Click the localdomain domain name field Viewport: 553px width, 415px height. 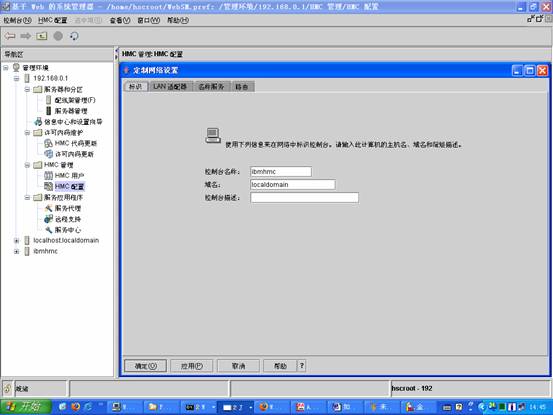(293, 184)
